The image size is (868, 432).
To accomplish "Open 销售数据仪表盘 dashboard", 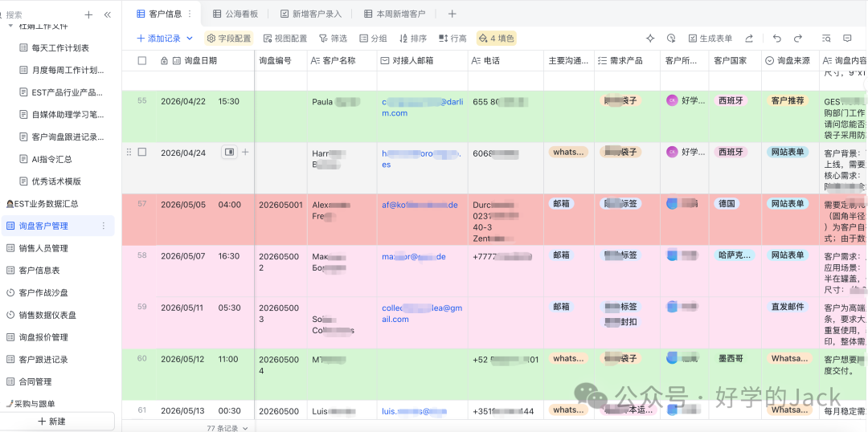I will click(41, 315).
